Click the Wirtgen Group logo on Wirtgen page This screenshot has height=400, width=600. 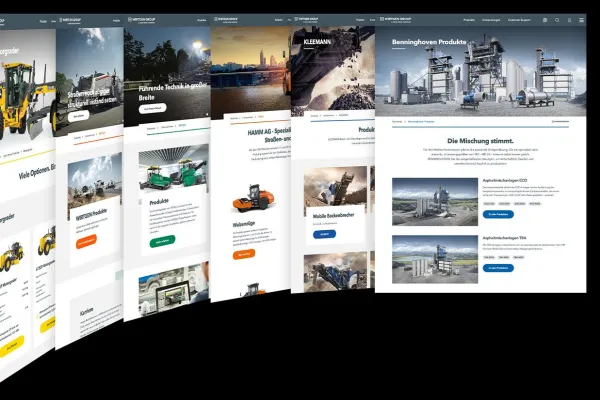click(x=70, y=21)
